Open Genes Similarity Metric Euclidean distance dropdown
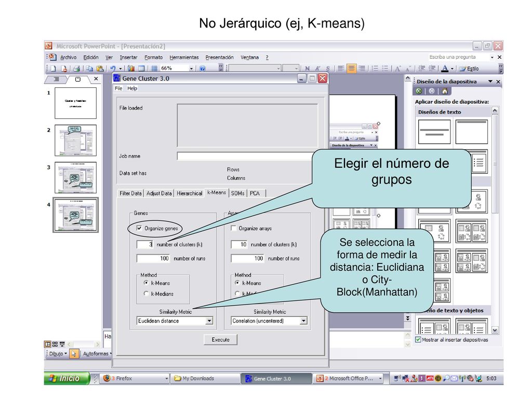 210,321
